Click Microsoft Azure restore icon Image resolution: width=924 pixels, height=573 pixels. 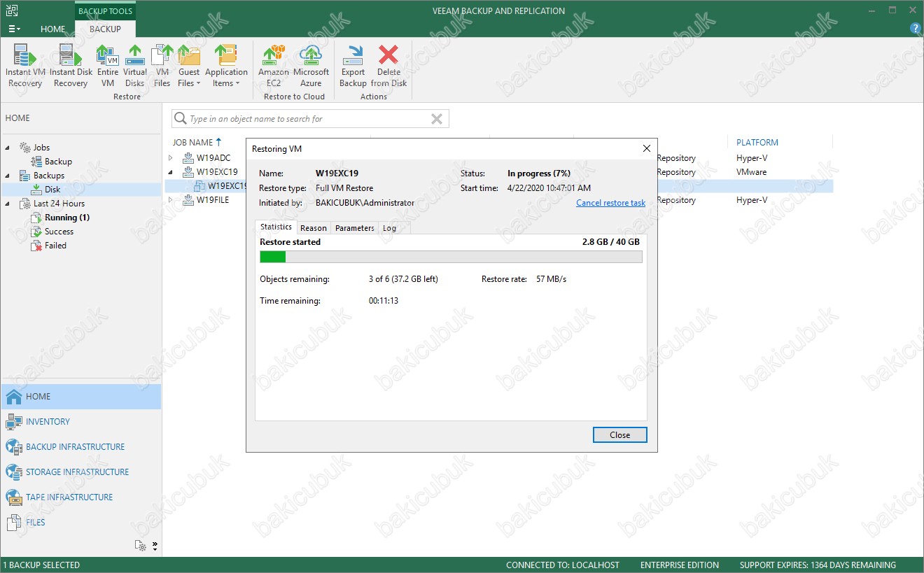point(311,66)
